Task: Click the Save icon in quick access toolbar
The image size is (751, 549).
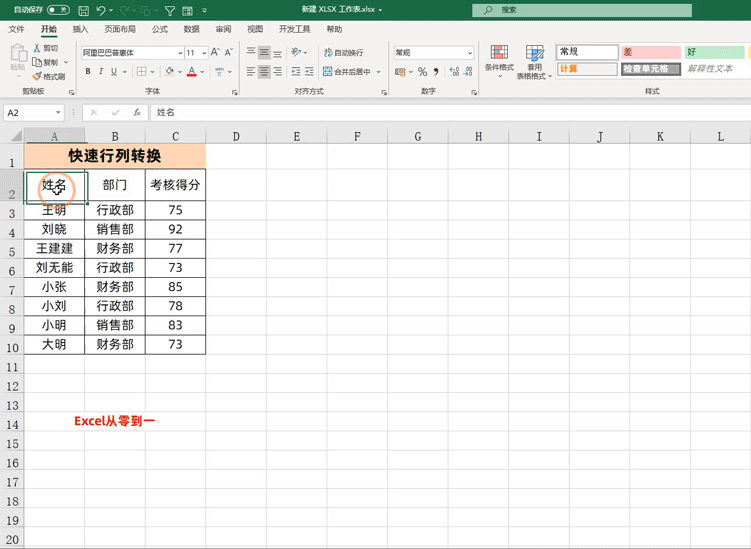Action: coord(82,10)
